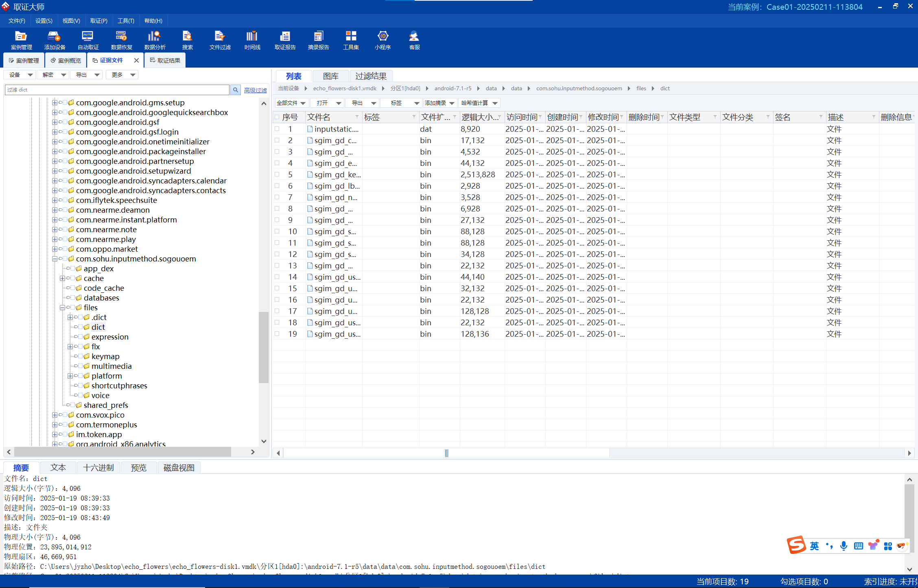918x588 pixels.
Task: Click the magnifier search button beside the filter box
Action: [236, 90]
